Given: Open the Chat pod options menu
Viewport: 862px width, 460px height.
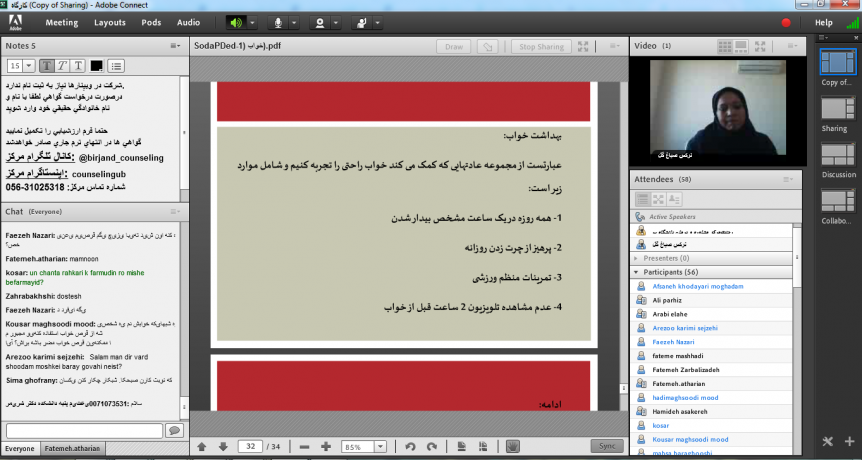Looking at the screenshot, I should point(175,211).
